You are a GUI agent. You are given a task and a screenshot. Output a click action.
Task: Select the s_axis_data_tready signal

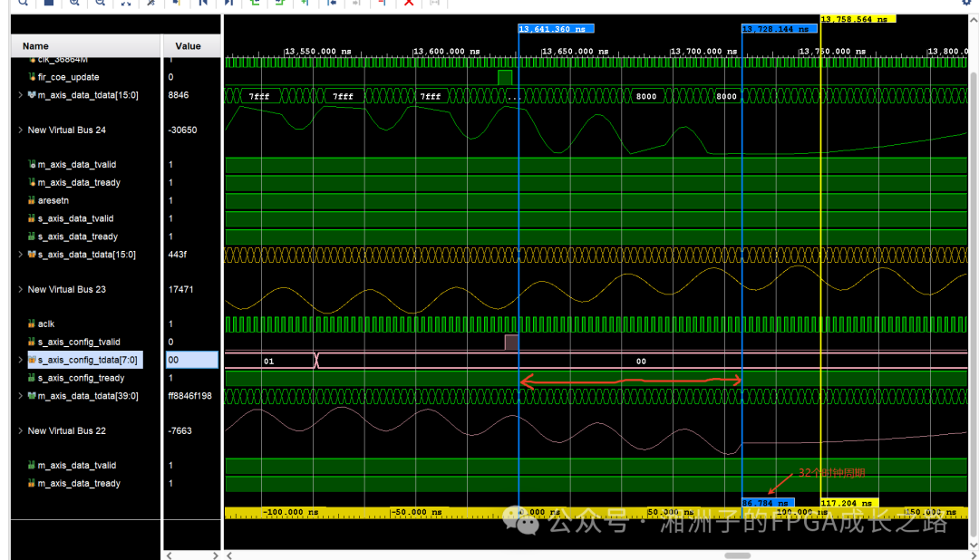(x=77, y=237)
